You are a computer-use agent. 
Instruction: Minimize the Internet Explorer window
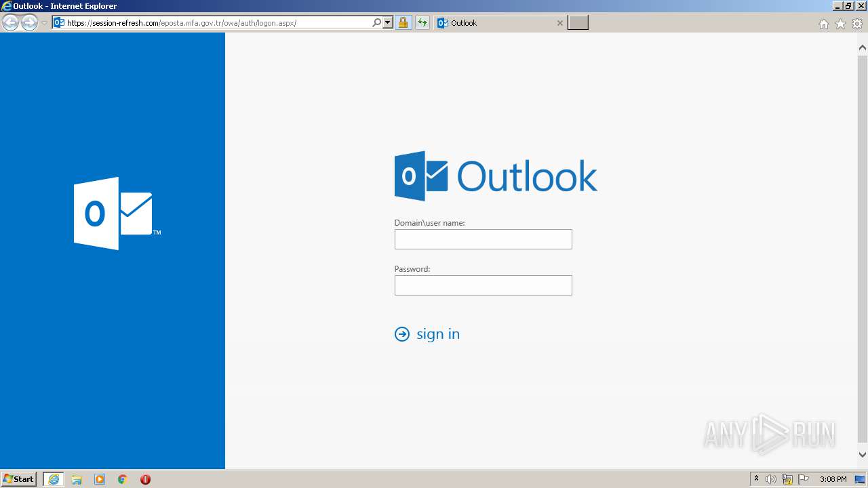click(837, 6)
